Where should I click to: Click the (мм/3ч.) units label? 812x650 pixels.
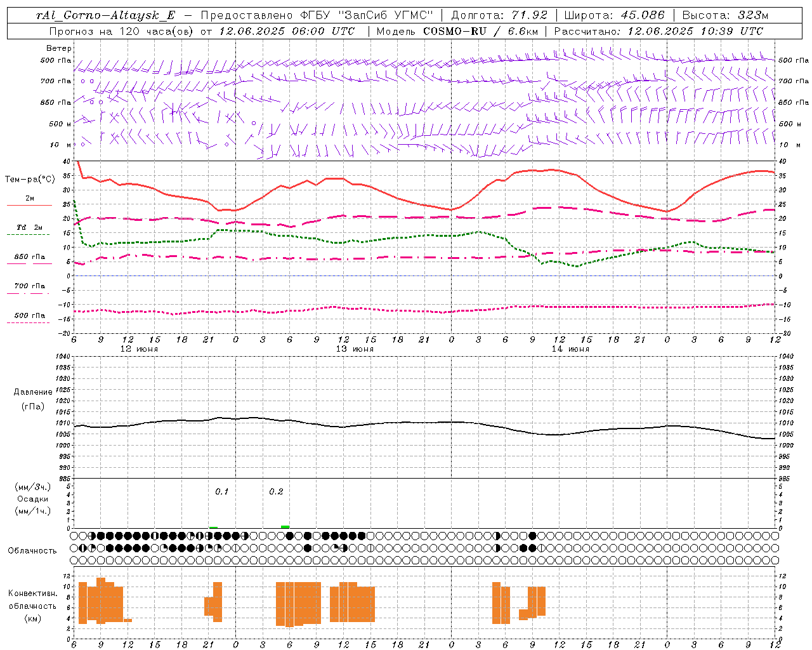[x=33, y=487]
